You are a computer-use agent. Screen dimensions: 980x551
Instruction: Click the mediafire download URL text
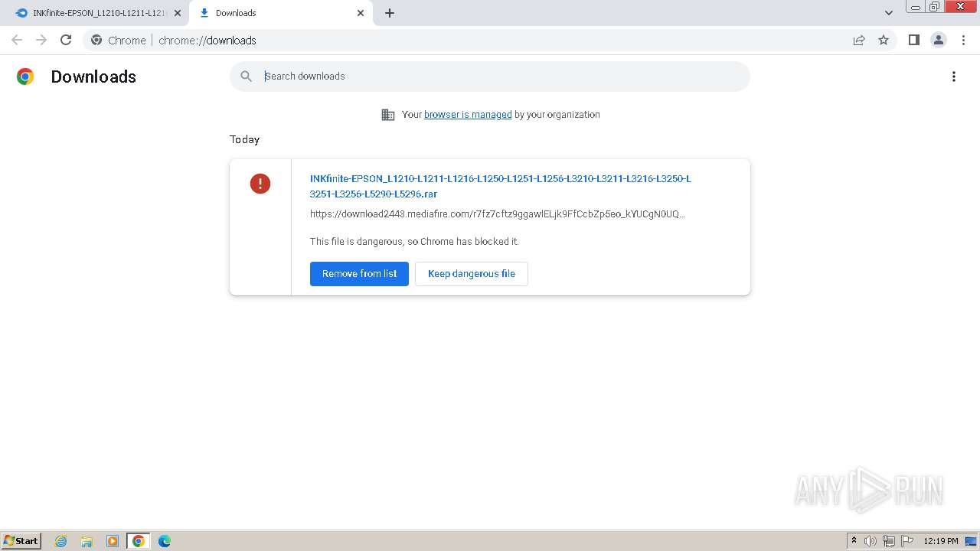498,214
